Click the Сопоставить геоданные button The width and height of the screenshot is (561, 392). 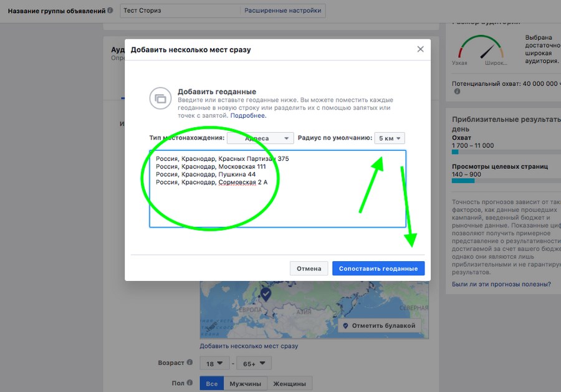(378, 268)
